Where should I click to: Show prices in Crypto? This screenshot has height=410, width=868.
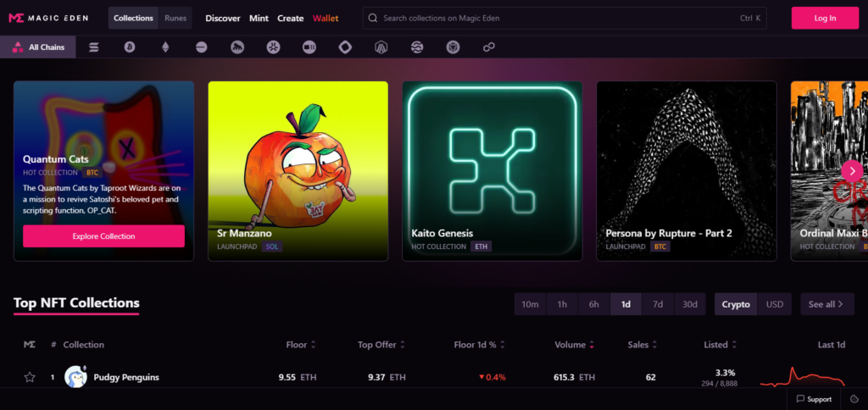(x=736, y=304)
